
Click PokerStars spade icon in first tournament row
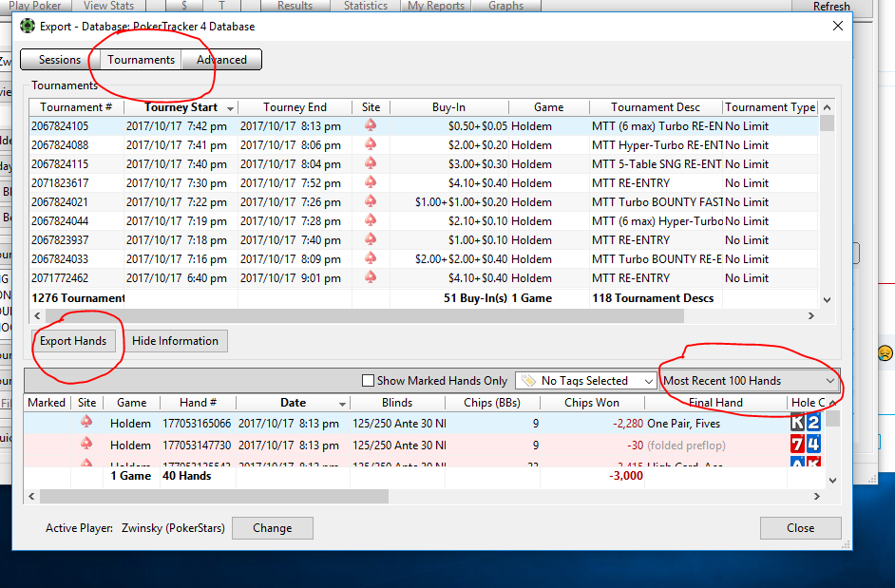(371, 125)
